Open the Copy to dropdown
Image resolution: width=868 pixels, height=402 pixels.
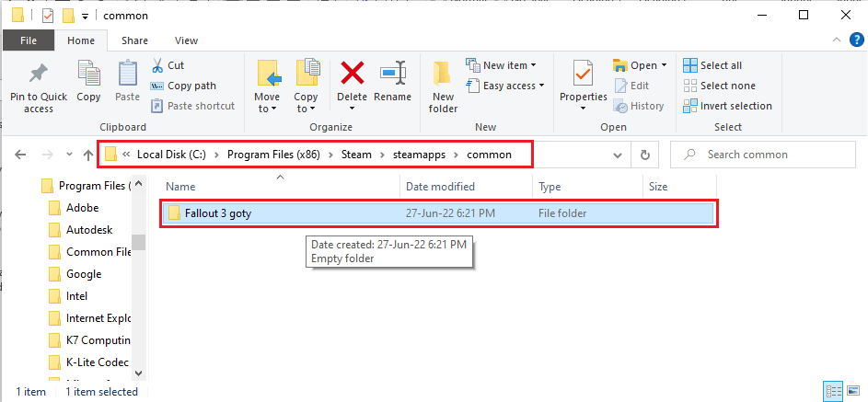tap(306, 102)
